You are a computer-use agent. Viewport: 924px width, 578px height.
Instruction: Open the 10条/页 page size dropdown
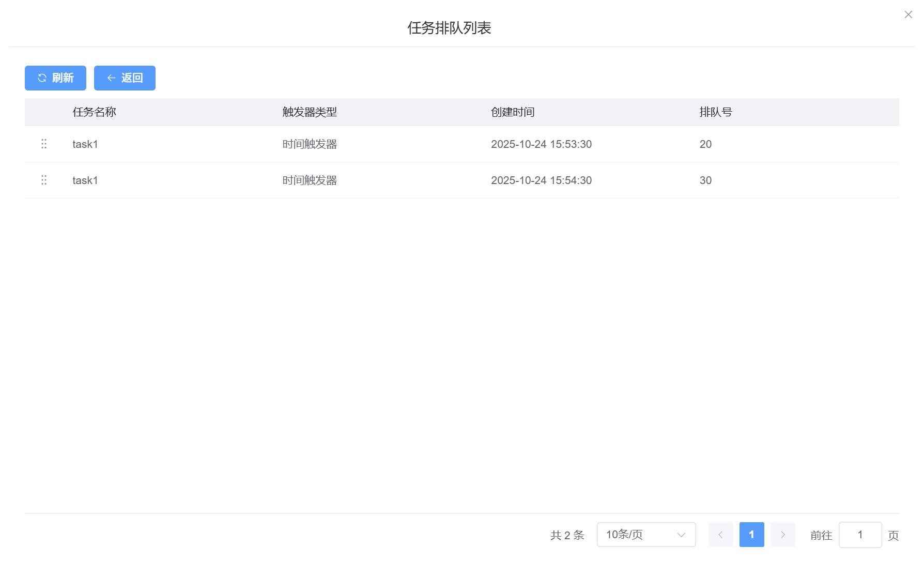point(646,535)
